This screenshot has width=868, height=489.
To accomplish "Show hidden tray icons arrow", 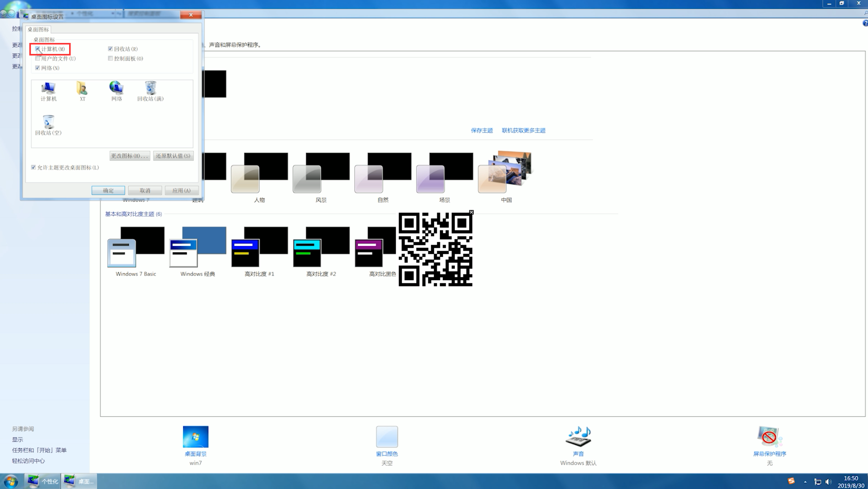I will (805, 482).
